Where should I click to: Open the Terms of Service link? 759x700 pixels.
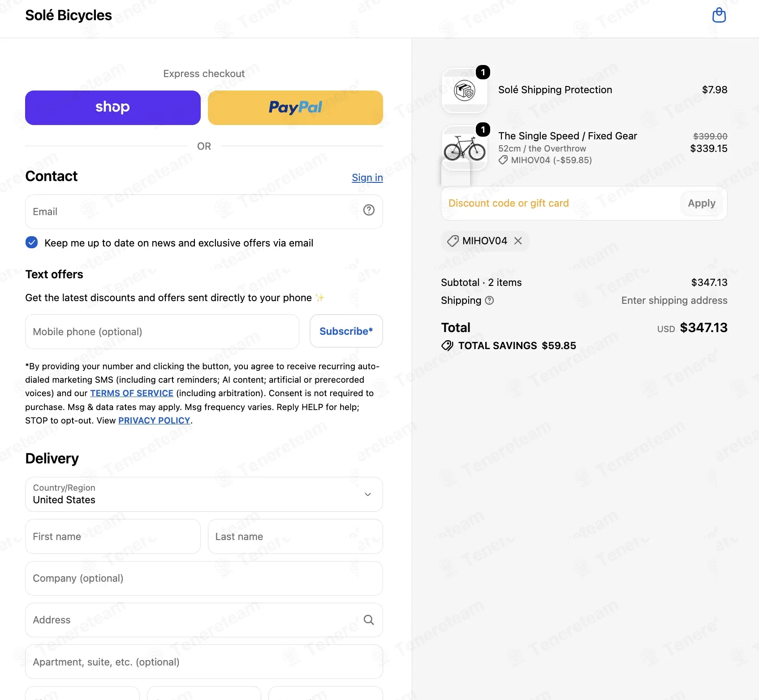(x=132, y=393)
